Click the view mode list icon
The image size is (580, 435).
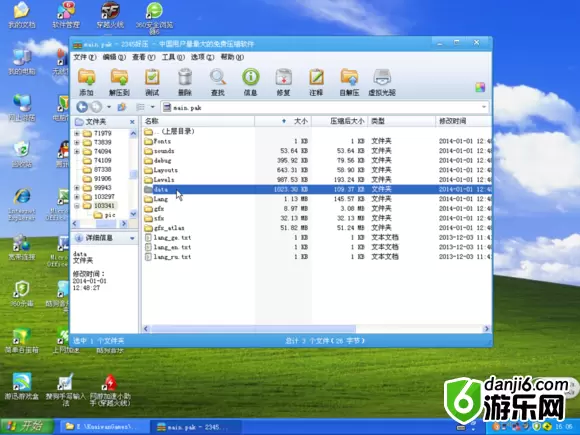click(x=140, y=107)
